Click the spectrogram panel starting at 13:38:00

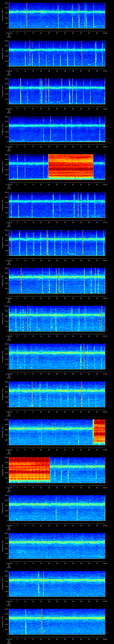point(57,281)
